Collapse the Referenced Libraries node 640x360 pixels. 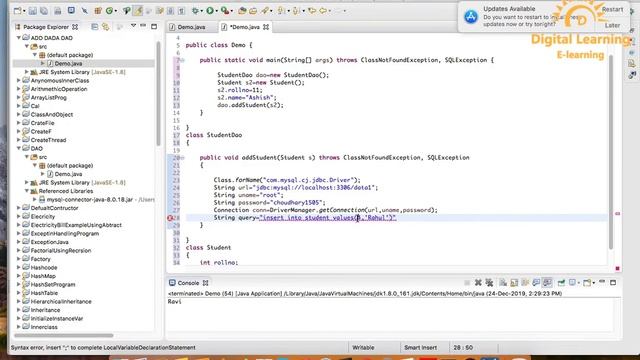pyautogui.click(x=27, y=191)
